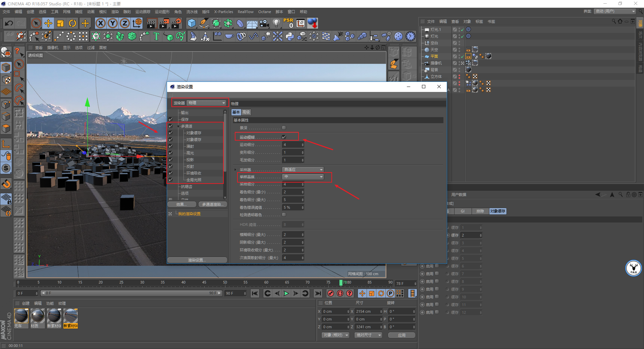Jump to the start of animation
The width and height of the screenshot is (644, 349).
point(255,294)
